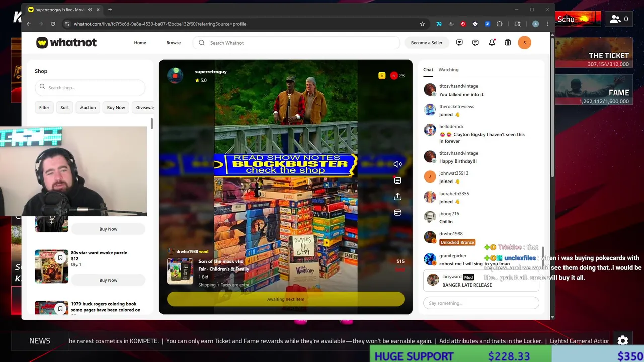Switch to the Watching tab
Viewport: 644px width, 362px height.
[448, 70]
